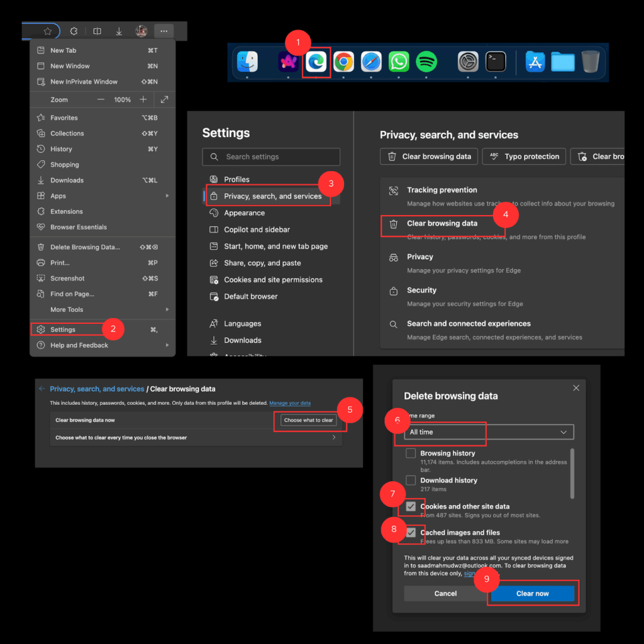Select Privacy, search, and services in sidebar
The width and height of the screenshot is (644, 644).
[271, 196]
